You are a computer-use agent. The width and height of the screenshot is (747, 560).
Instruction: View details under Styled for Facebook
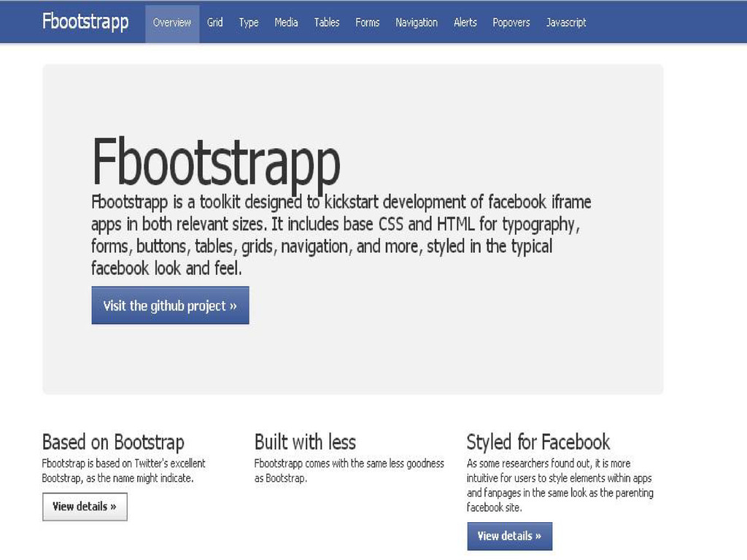tap(510, 536)
